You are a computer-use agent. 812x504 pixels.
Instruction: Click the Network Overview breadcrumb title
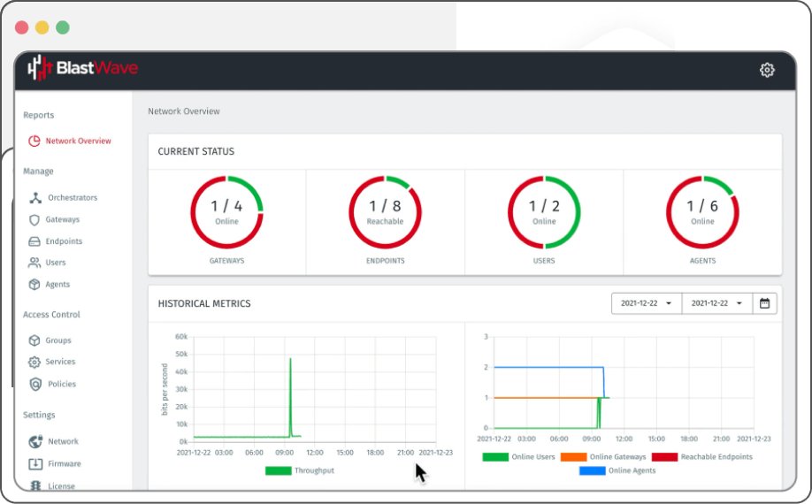click(x=184, y=111)
